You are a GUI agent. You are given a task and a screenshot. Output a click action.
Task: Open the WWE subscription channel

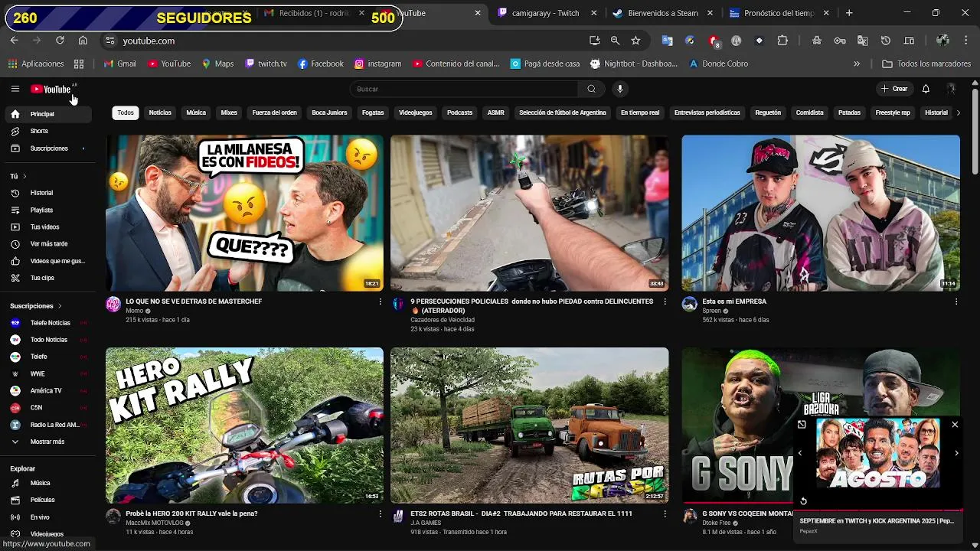(x=48, y=373)
